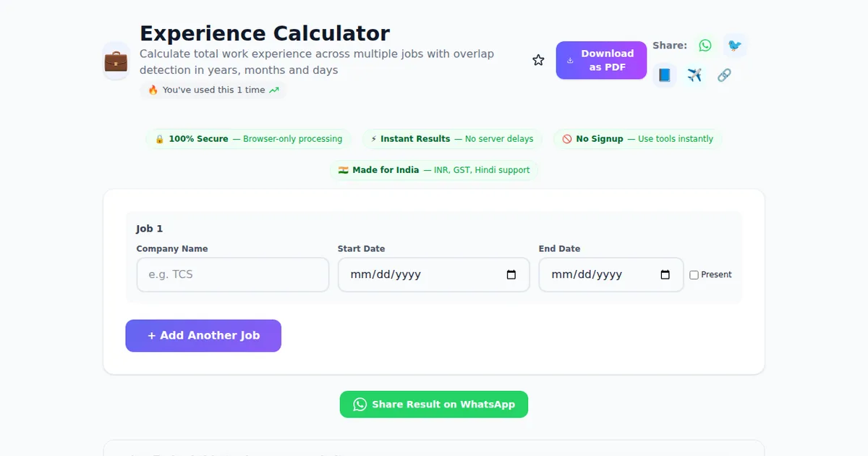
Task: Select the year segment of End Date
Action: pos(609,275)
